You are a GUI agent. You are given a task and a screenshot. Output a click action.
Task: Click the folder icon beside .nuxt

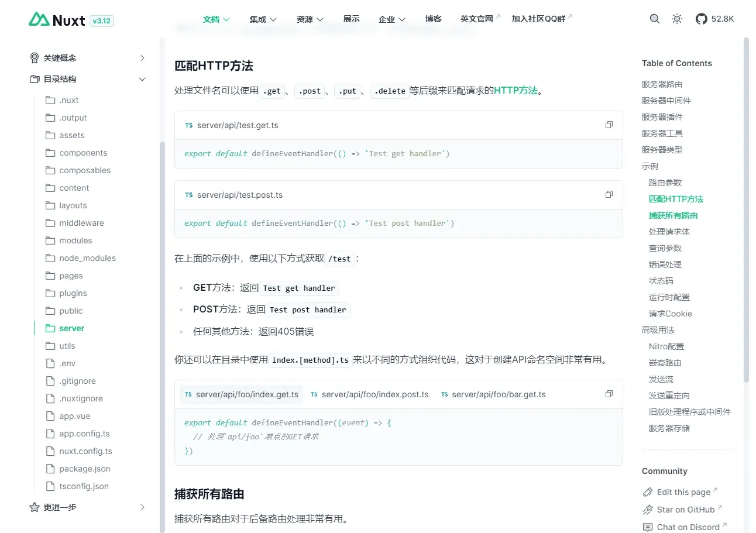[50, 100]
